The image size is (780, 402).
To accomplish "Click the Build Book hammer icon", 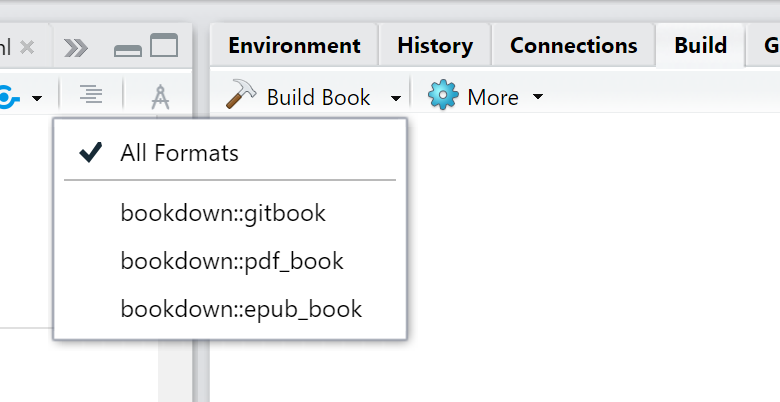I will click(241, 96).
